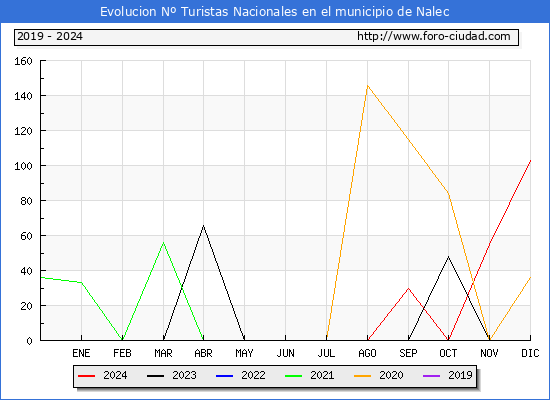Click the ABR month axis label
Viewport: 550px width, 400px height.
[x=203, y=353]
